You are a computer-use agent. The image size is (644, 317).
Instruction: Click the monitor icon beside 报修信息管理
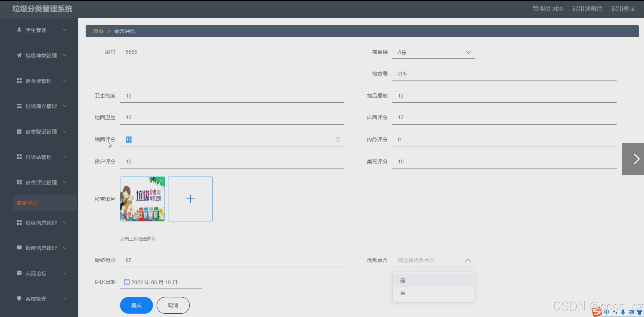(x=19, y=248)
